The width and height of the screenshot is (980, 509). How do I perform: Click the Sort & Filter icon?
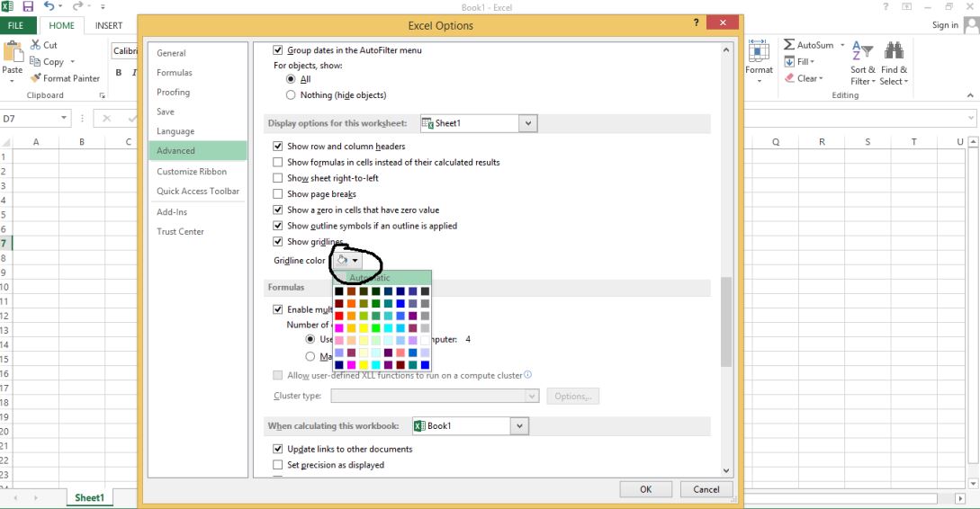862,51
